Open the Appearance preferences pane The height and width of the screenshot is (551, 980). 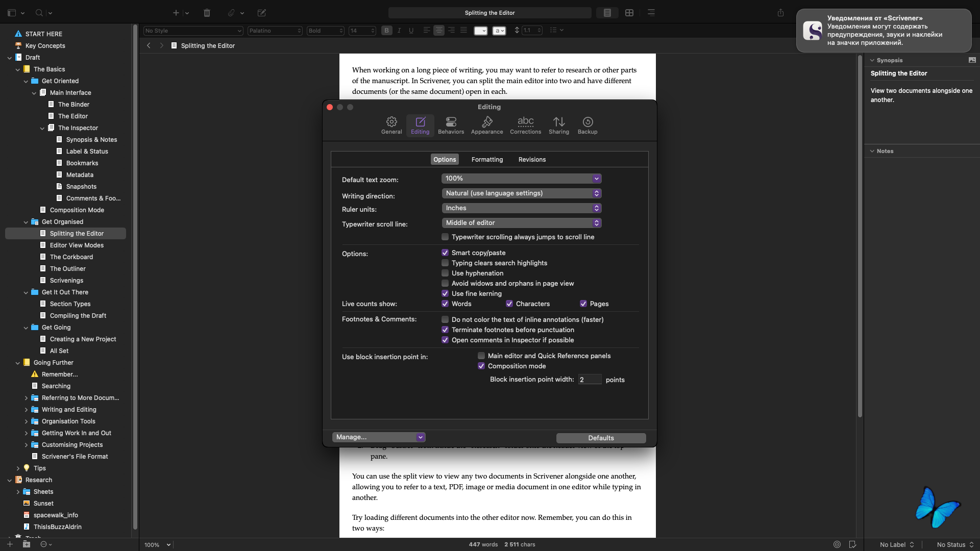pyautogui.click(x=486, y=125)
